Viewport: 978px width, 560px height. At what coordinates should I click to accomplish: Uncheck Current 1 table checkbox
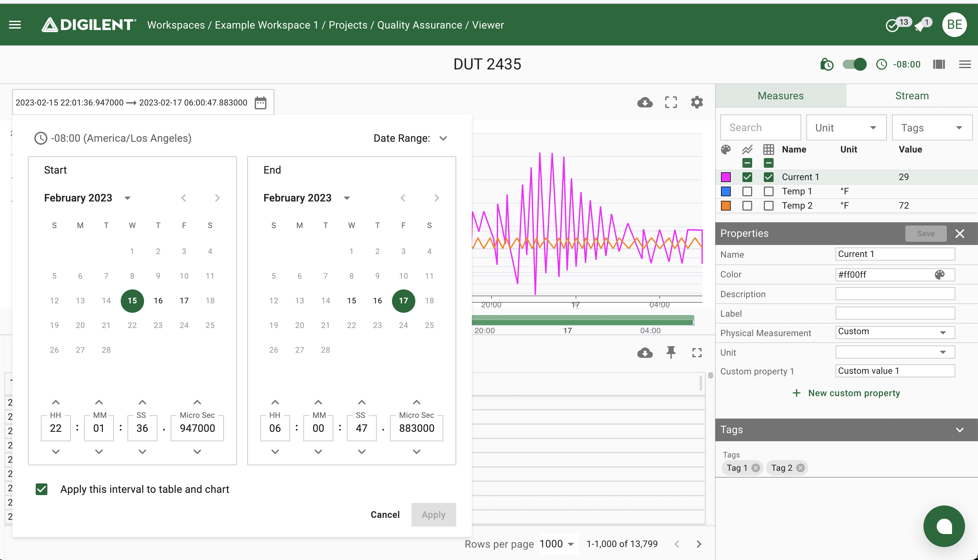(x=768, y=177)
